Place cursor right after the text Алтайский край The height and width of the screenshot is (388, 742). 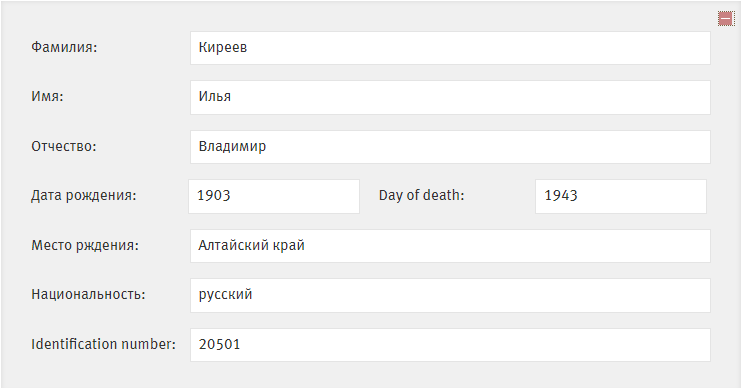coord(305,245)
